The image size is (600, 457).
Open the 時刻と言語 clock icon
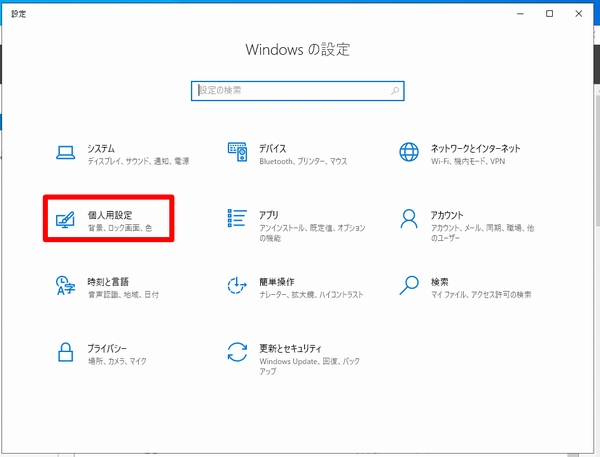click(65, 286)
